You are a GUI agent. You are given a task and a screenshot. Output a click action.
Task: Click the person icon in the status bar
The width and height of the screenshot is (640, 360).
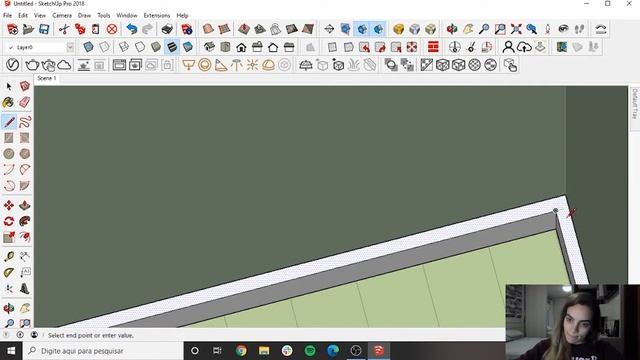(34, 335)
